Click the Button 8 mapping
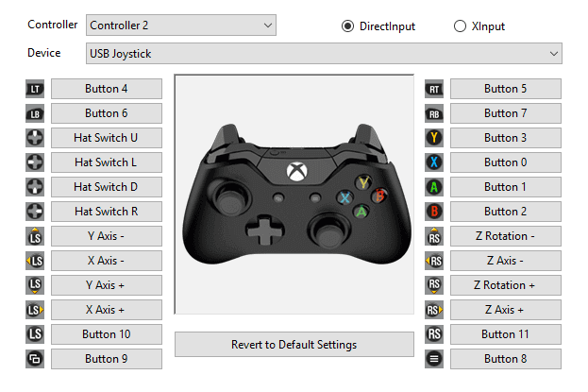 point(506,359)
